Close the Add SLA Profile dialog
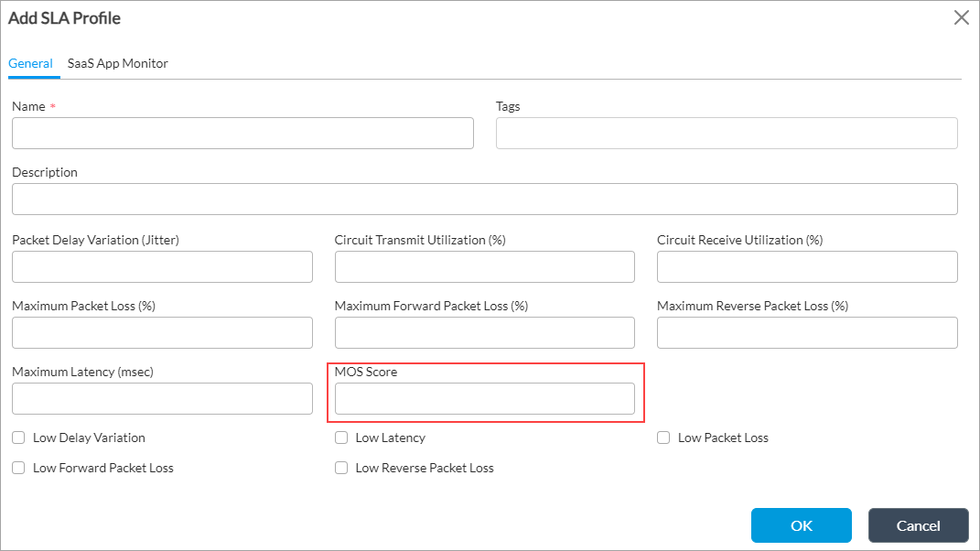 [x=961, y=17]
